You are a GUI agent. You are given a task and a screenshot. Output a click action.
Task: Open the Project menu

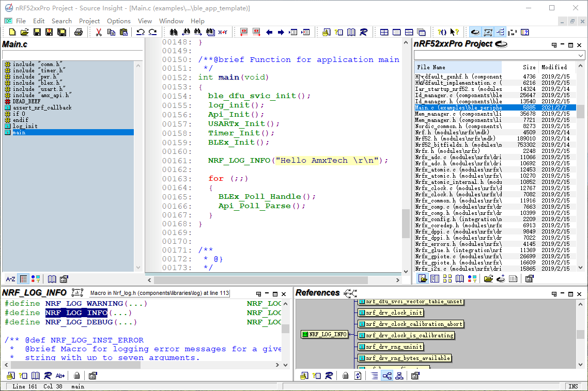click(89, 21)
